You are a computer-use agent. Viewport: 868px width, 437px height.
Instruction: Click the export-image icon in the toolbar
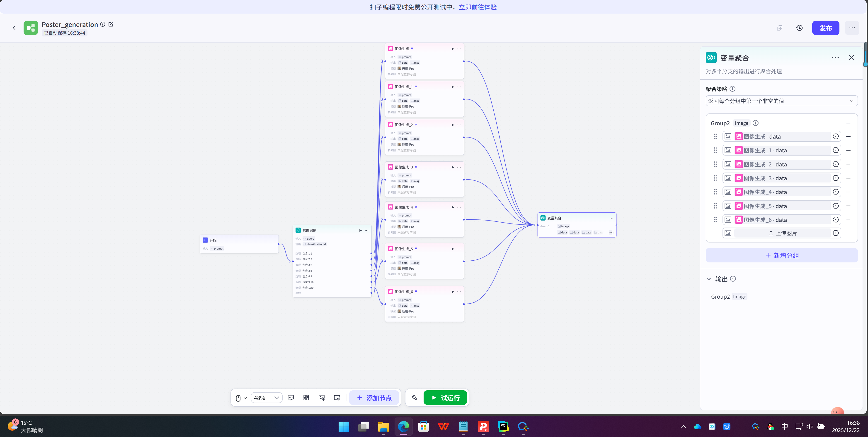(x=321, y=398)
